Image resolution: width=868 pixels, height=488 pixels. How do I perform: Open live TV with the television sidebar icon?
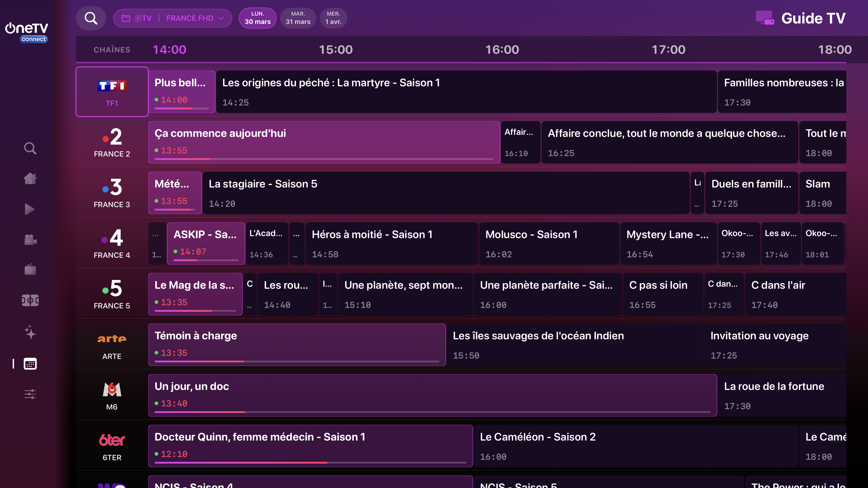tap(30, 270)
